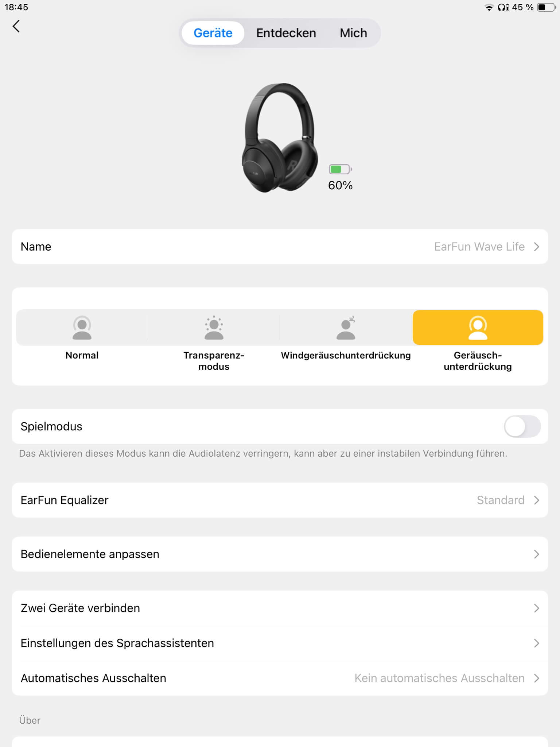Tap the back arrow icon
The image size is (560, 747).
[x=16, y=26]
